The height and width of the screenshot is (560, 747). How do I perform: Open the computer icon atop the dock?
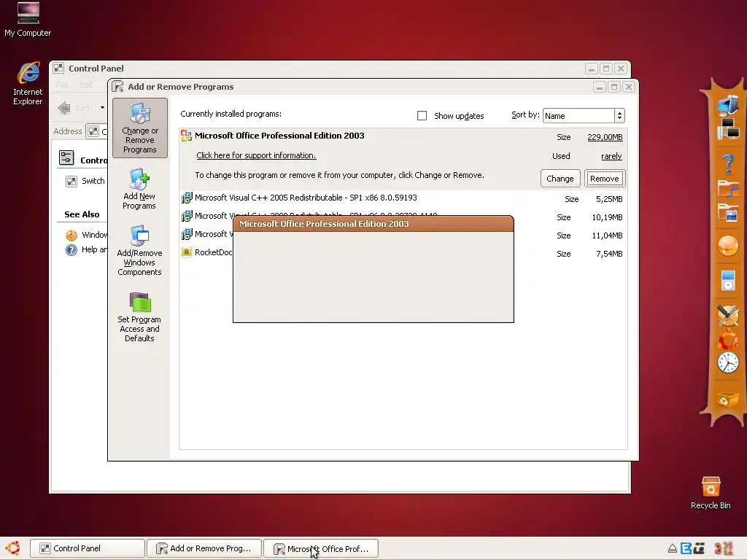pyautogui.click(x=728, y=105)
